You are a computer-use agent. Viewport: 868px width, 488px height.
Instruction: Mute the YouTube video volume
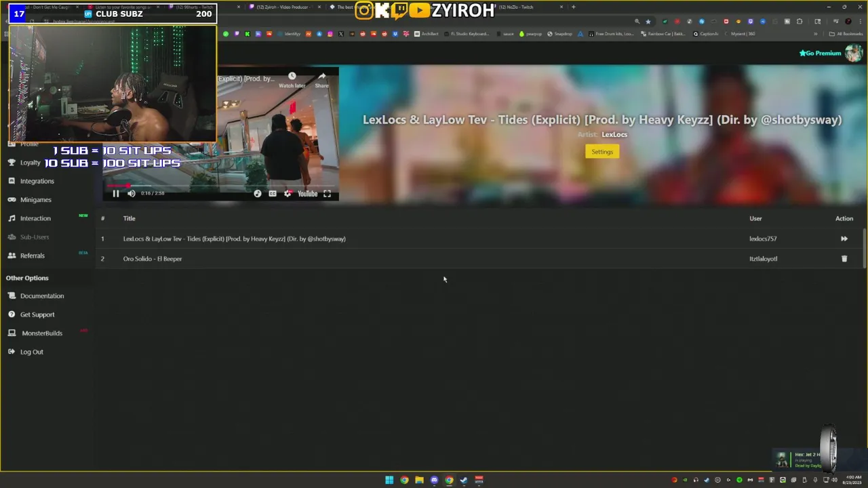click(x=132, y=194)
